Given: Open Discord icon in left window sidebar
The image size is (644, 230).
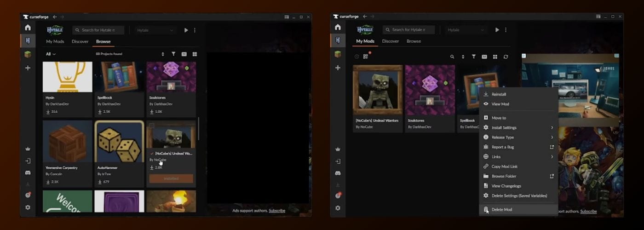Looking at the screenshot, I should tap(28, 173).
